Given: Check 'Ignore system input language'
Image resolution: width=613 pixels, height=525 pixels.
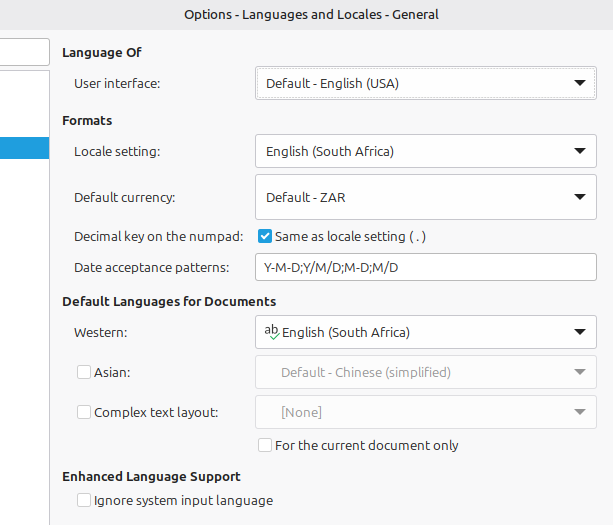Looking at the screenshot, I should pos(84,500).
